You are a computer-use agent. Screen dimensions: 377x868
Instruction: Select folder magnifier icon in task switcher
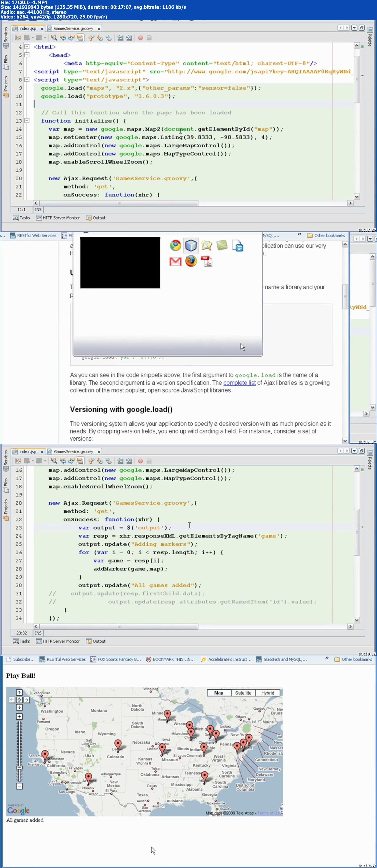coord(207,245)
